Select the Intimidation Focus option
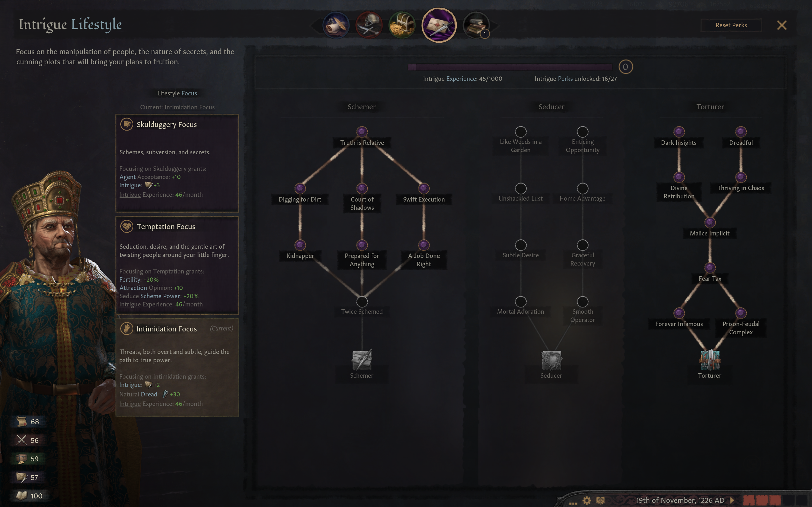Viewport: 812px width, 507px height. coord(177,368)
